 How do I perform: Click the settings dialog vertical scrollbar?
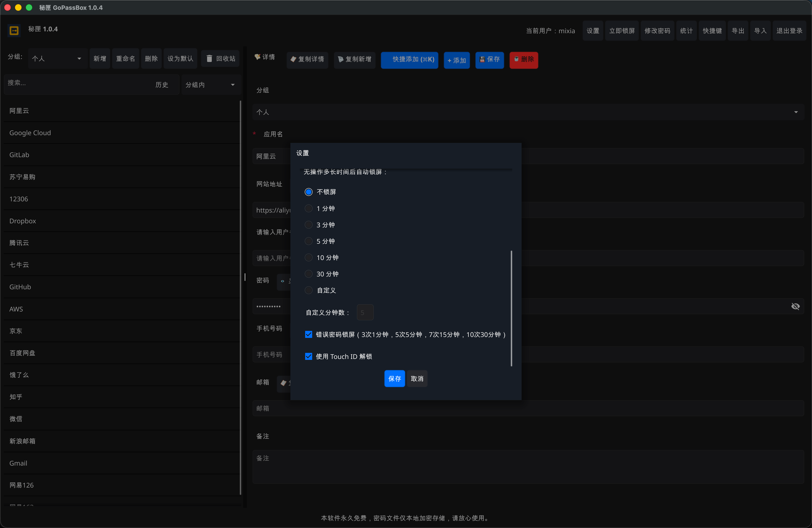(x=511, y=308)
